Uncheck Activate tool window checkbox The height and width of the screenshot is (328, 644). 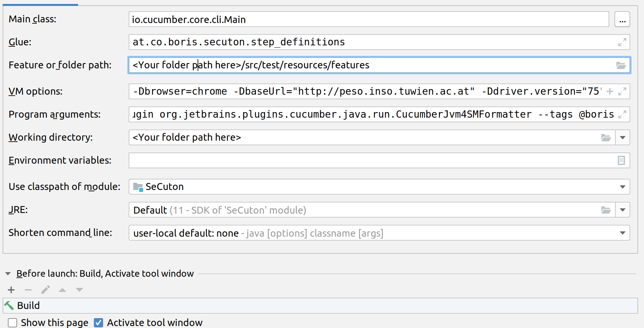(x=98, y=323)
